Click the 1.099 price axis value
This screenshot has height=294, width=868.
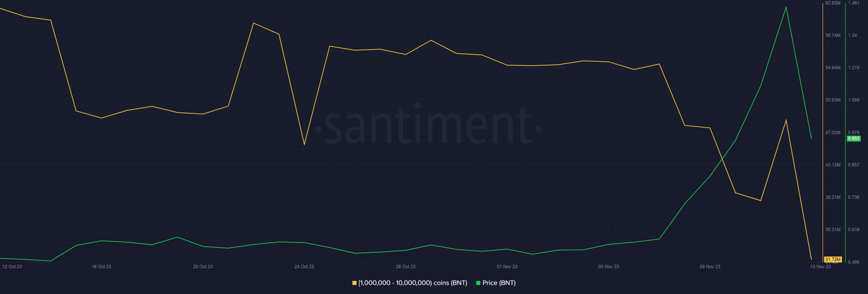[853, 100]
